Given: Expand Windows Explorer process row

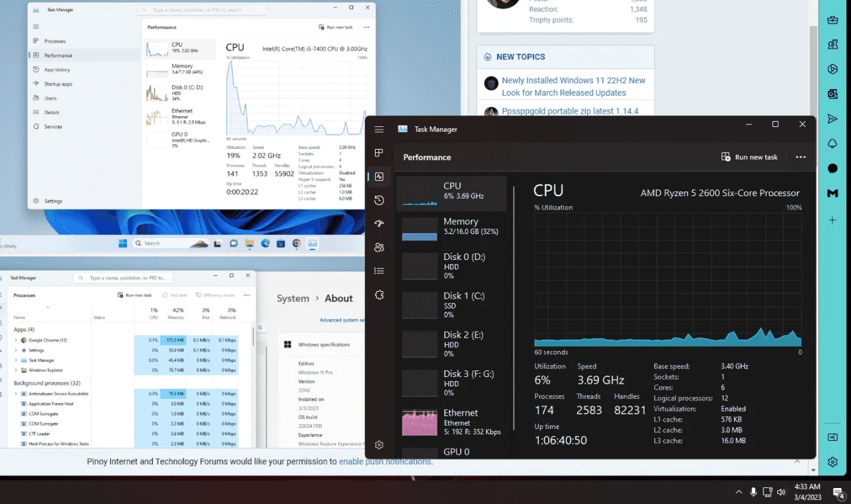Looking at the screenshot, I should (x=16, y=370).
